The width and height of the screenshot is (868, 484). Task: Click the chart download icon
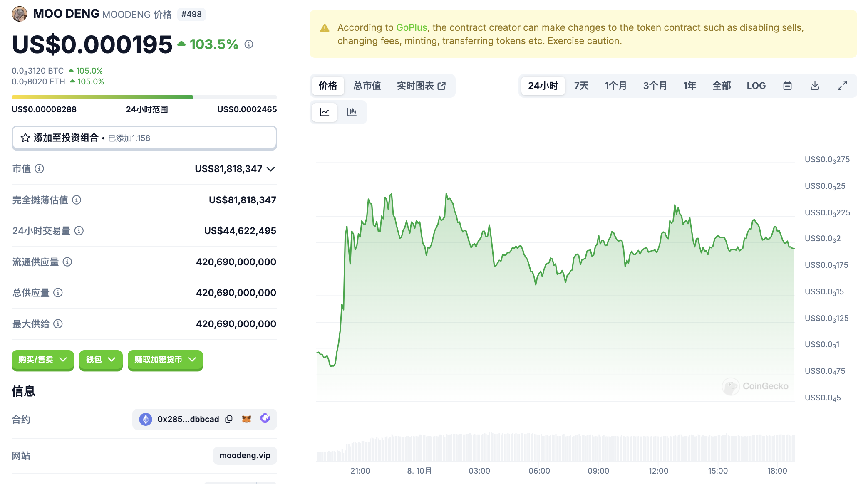click(x=815, y=86)
